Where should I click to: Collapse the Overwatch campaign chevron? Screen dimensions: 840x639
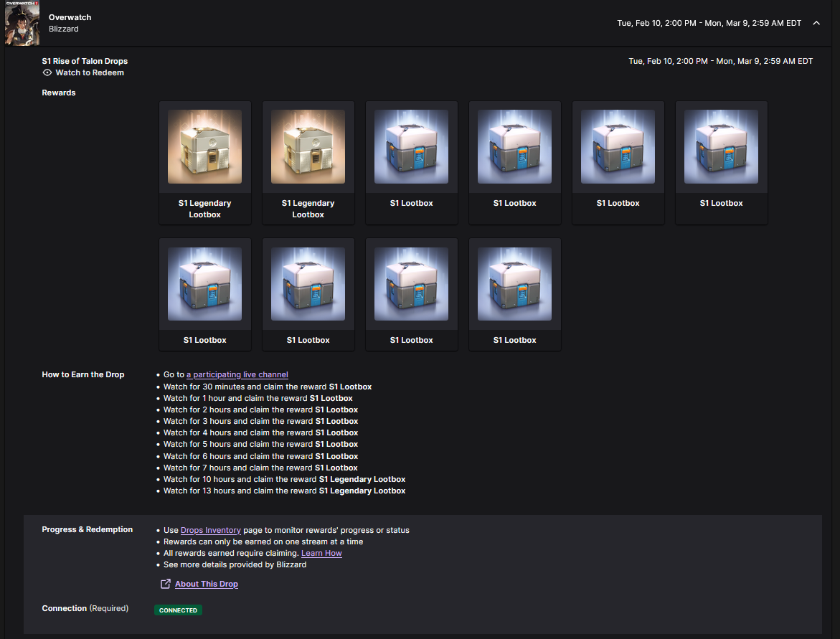816,23
